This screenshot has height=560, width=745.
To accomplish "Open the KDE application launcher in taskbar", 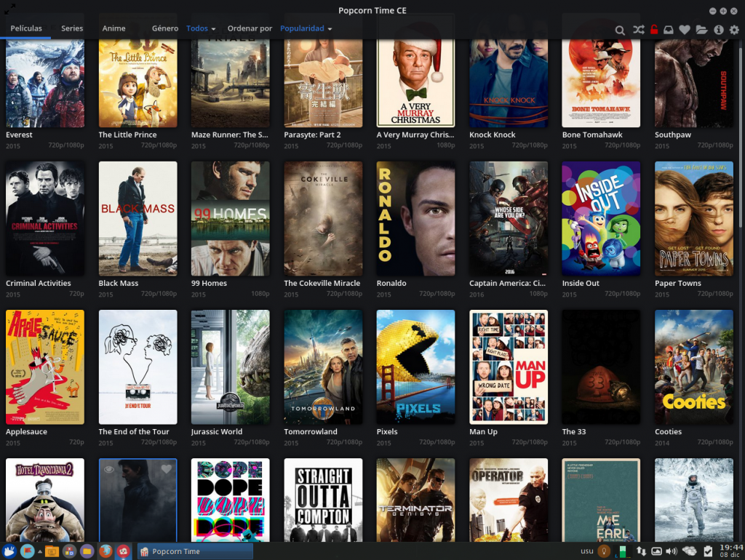I will pyautogui.click(x=9, y=551).
